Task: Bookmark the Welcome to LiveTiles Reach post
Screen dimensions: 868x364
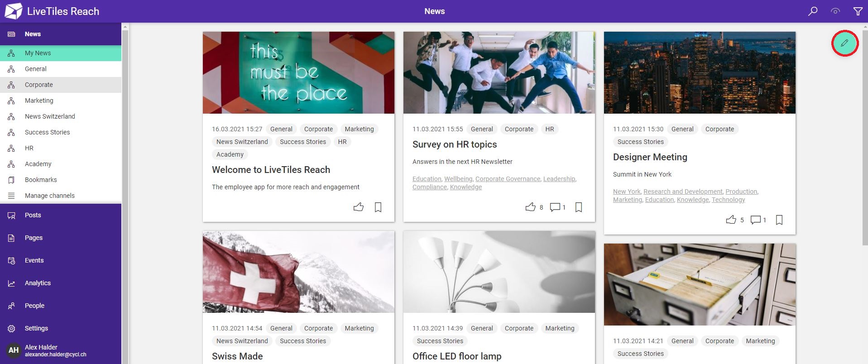Action: click(378, 207)
